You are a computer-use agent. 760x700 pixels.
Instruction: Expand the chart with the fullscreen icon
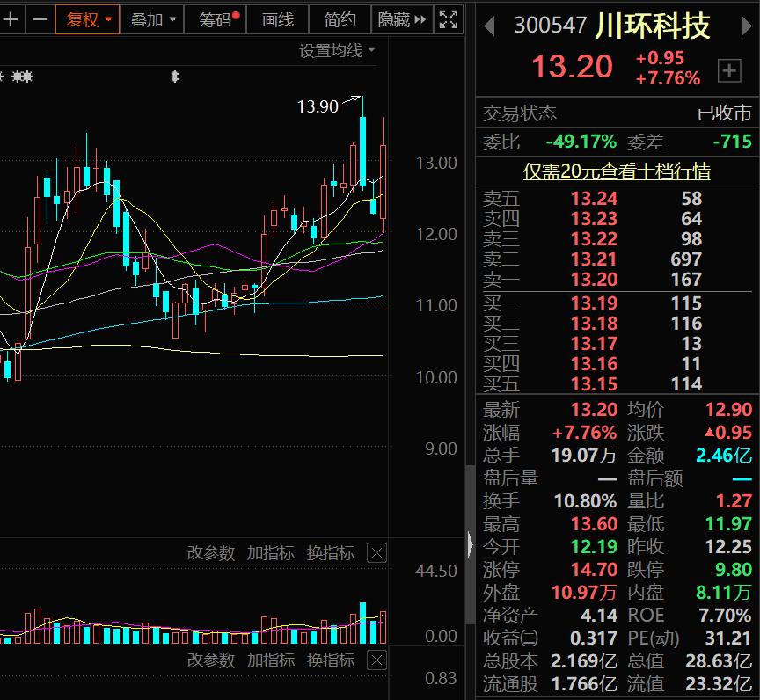pos(448,18)
